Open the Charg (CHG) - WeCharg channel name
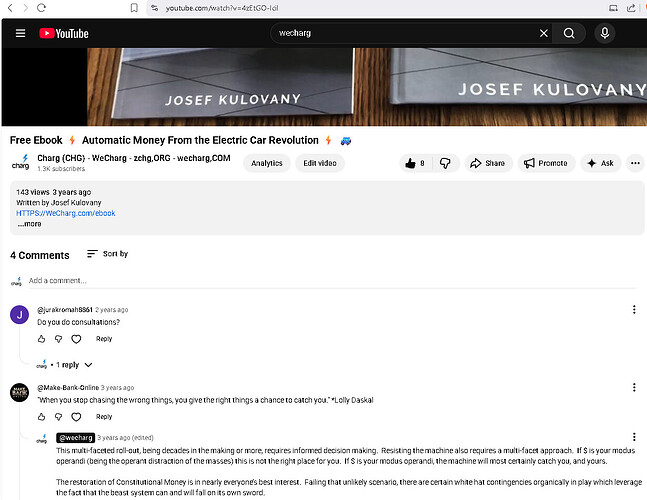Screen dimensions: 647x500 click(134, 158)
